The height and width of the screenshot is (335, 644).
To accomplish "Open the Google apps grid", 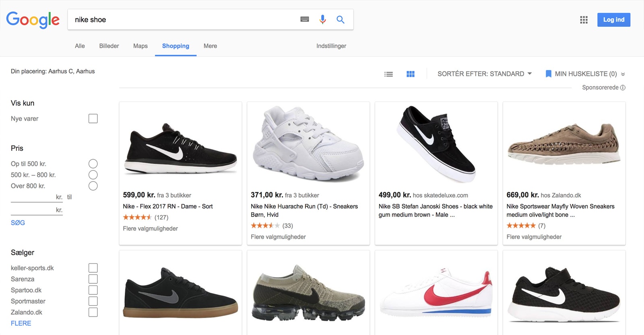I will [x=584, y=20].
